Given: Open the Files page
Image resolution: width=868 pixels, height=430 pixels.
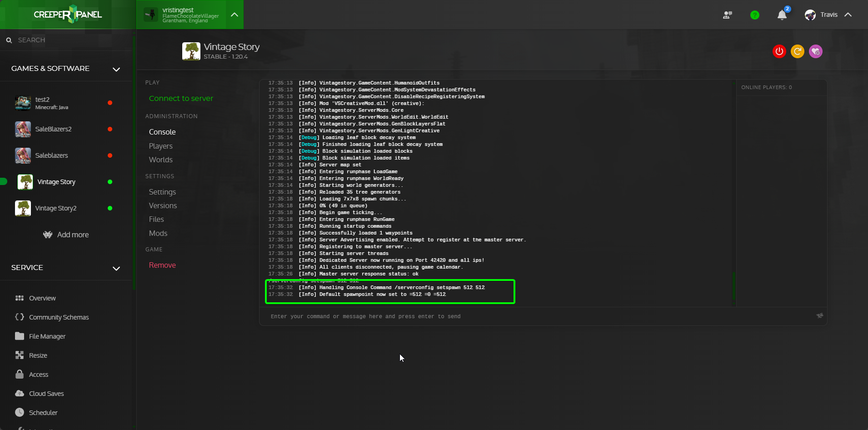Looking at the screenshot, I should 156,219.
